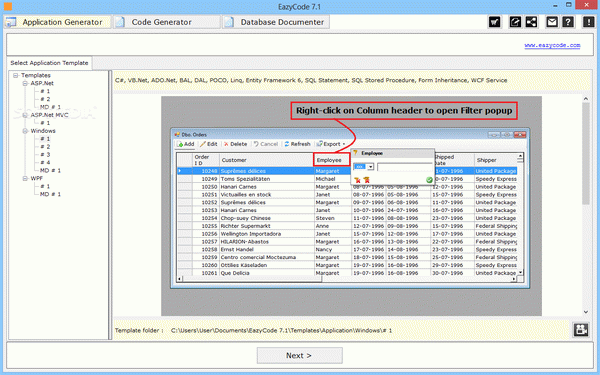The width and height of the screenshot is (600, 375).
Task: Click the share icon in top toolbar
Action: [531, 22]
